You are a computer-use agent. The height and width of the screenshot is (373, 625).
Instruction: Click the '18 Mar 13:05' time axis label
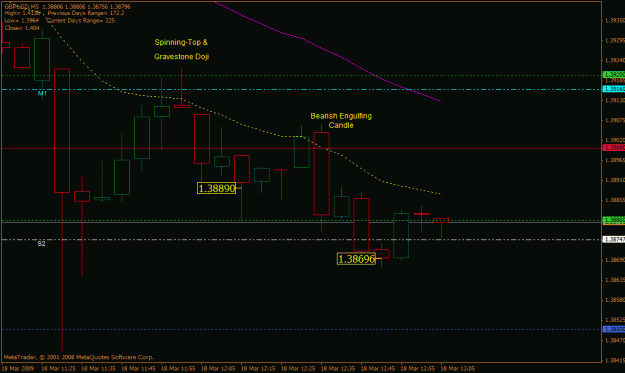click(x=457, y=369)
